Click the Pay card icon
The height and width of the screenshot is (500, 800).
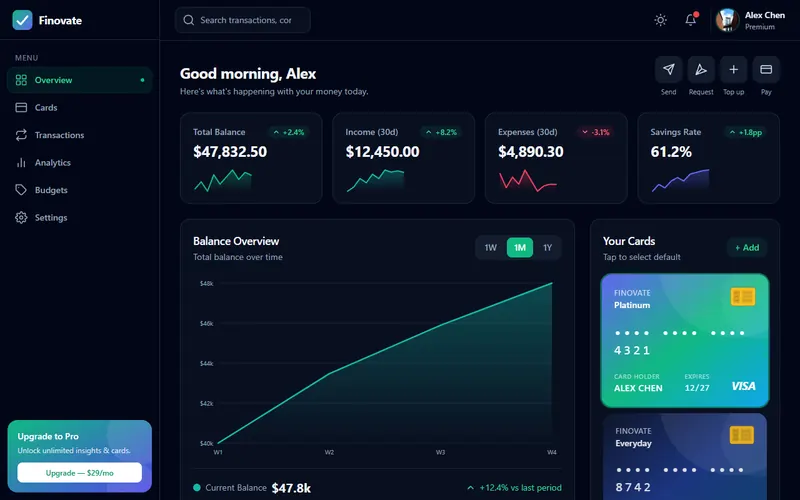tap(766, 69)
